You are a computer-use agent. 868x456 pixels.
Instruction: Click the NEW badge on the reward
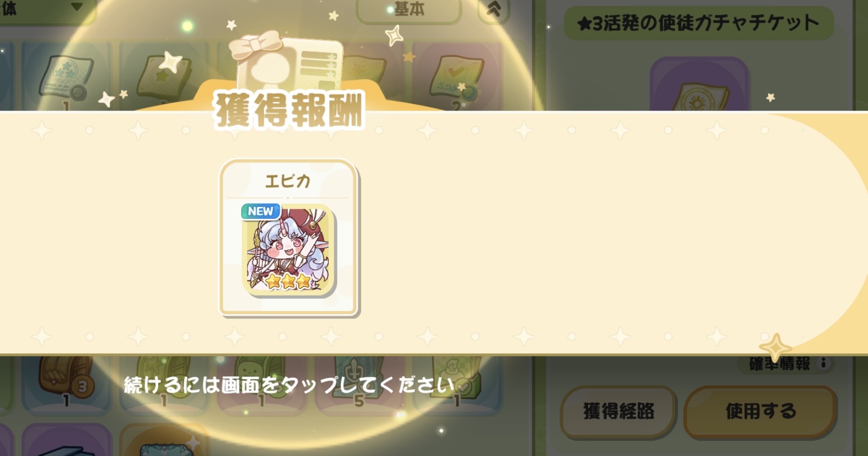click(260, 211)
